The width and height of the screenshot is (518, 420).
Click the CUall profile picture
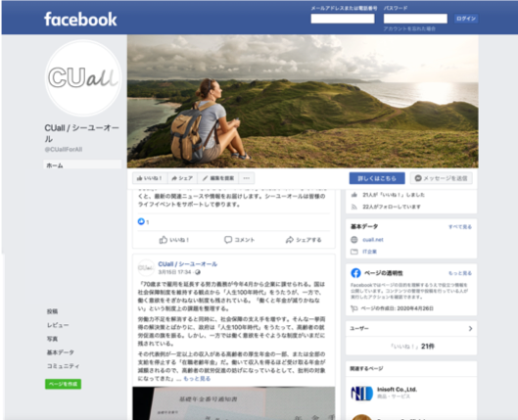[83, 78]
